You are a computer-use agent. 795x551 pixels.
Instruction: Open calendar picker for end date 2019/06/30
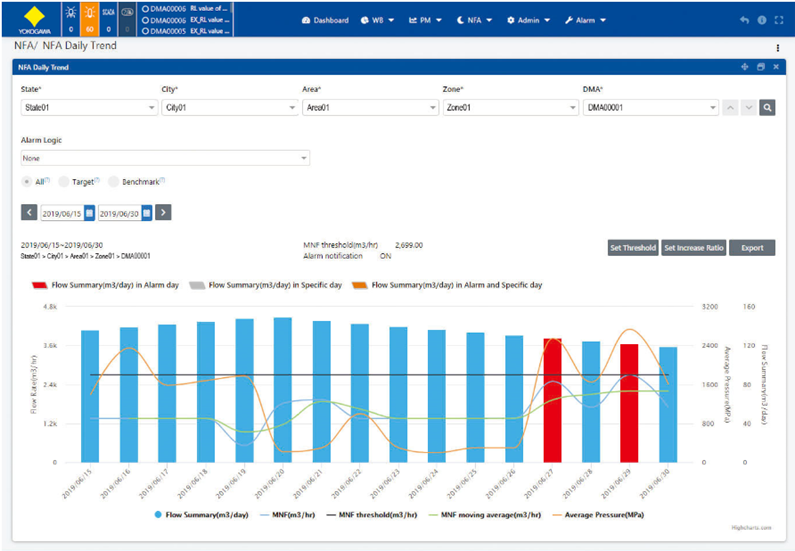(146, 212)
